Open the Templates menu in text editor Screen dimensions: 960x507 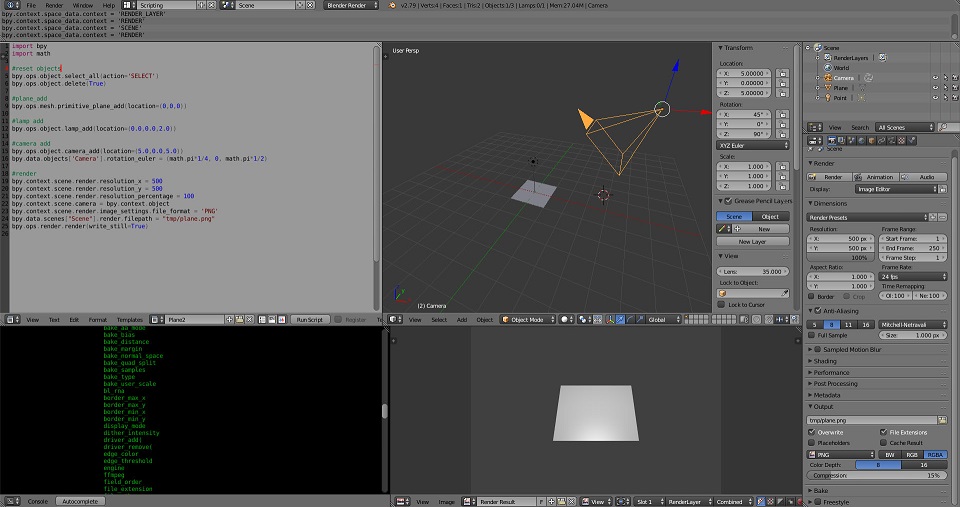130,320
